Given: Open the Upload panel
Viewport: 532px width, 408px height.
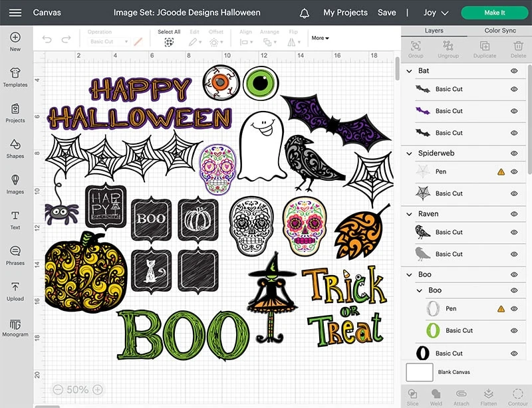Looking at the screenshot, I should pyautogui.click(x=15, y=290).
